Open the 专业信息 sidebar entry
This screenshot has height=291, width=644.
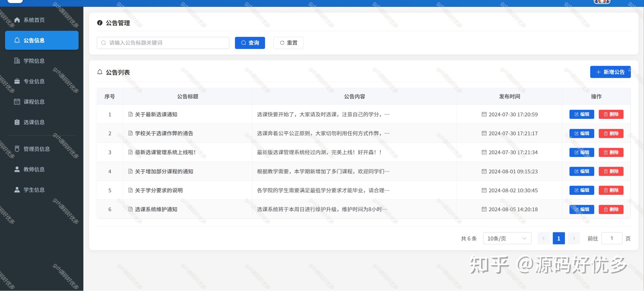[42, 81]
